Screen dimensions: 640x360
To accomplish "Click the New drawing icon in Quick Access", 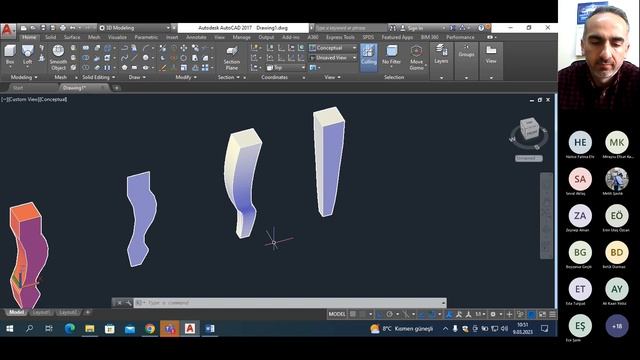I will (23, 28).
